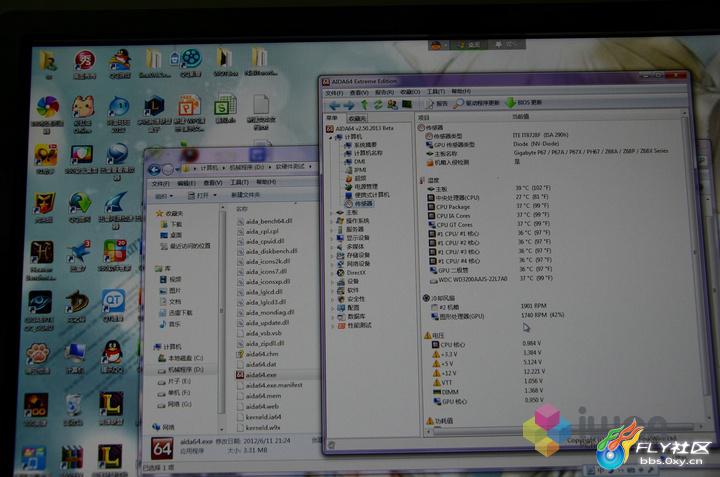Expand 操作系统 tree node

pos(332,221)
